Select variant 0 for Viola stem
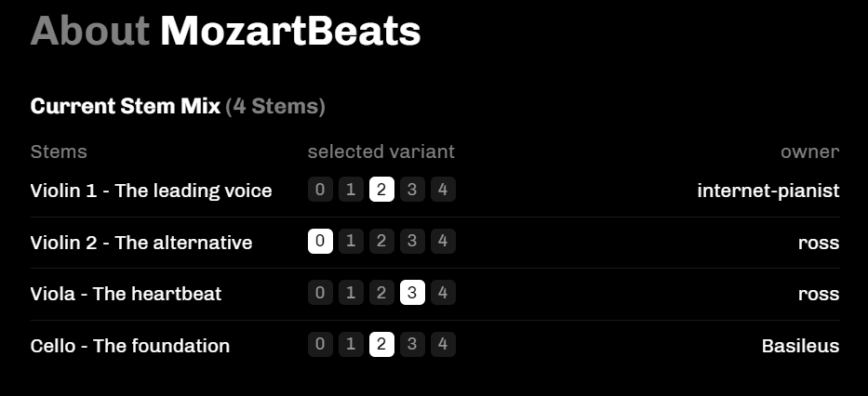868x396 pixels. coord(320,294)
